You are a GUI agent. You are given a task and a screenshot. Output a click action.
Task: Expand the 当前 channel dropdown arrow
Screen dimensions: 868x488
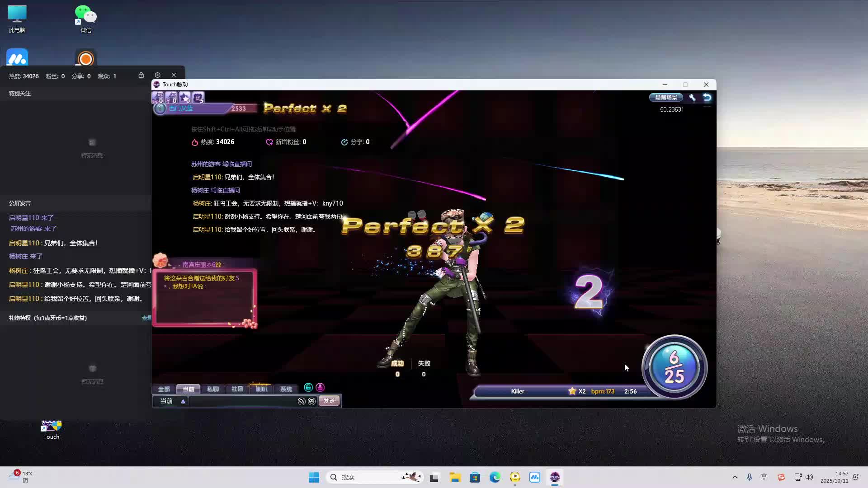[183, 401]
